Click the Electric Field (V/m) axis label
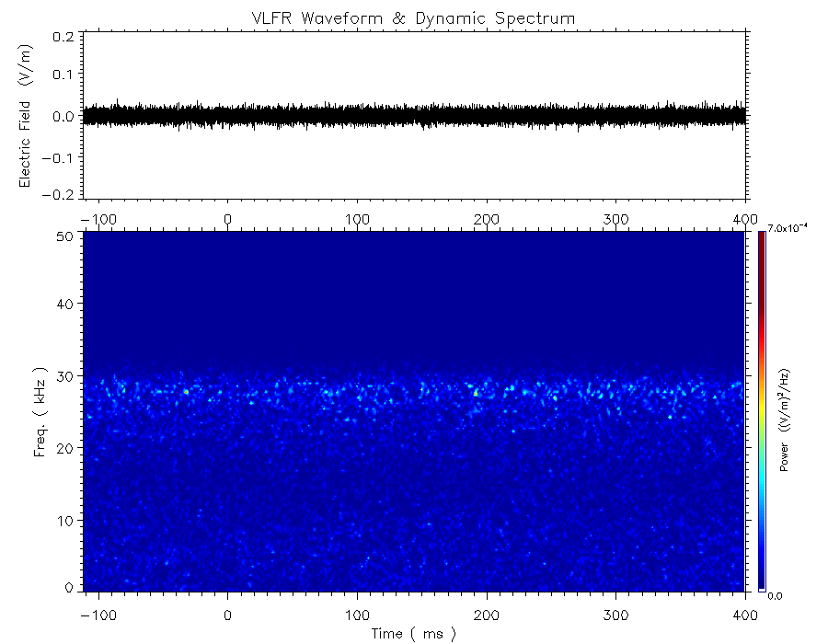 tap(26, 116)
